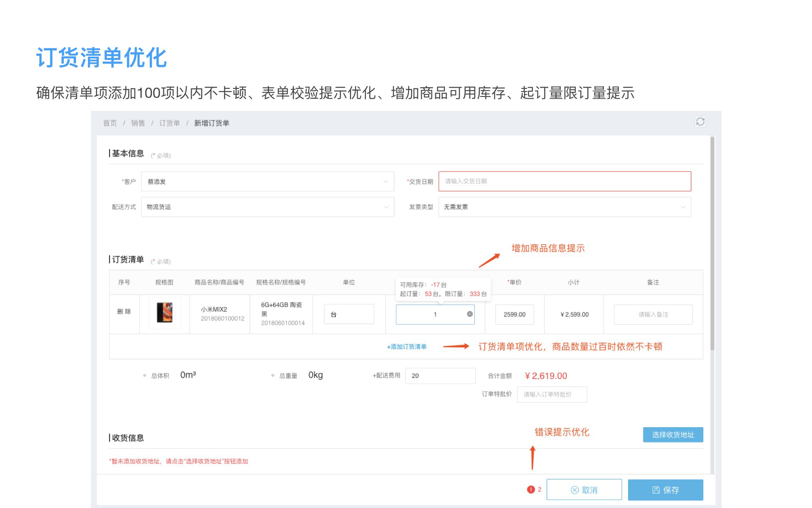Click the vertical scrollbar on right
The height and width of the screenshot is (508, 812).
712,243
